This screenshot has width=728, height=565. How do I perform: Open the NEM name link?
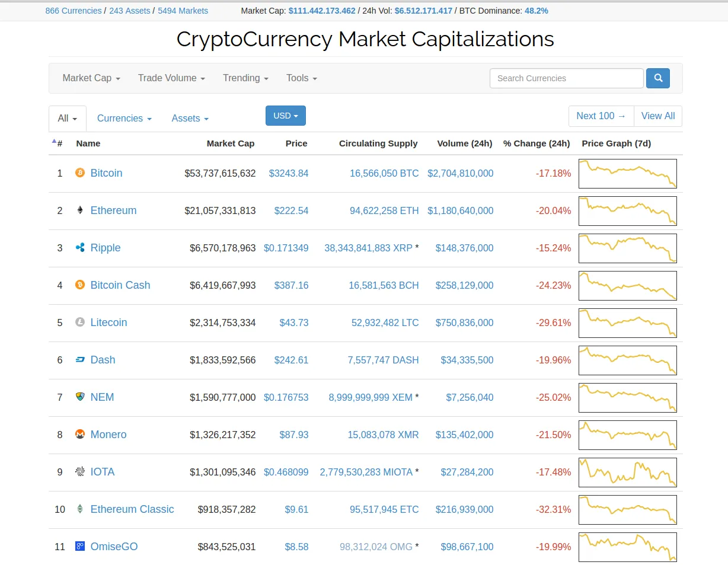(103, 397)
